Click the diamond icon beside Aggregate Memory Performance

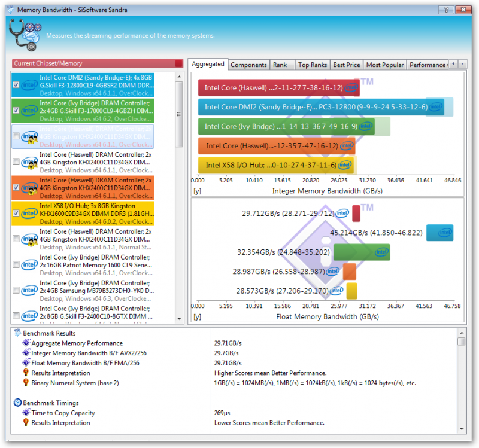26,343
